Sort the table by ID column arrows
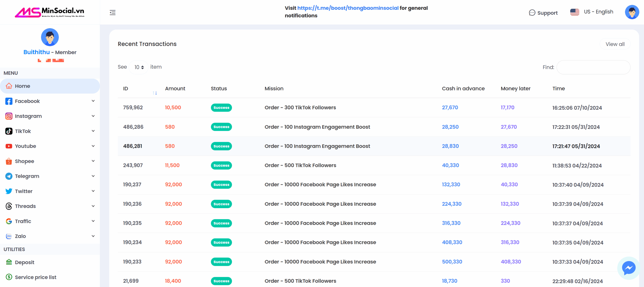This screenshot has width=644, height=287. pos(155,93)
